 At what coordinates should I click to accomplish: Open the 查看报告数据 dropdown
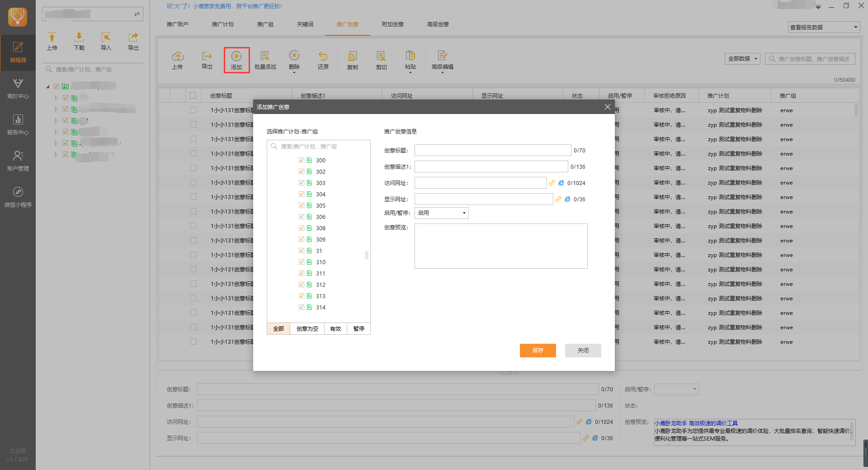[823, 27]
